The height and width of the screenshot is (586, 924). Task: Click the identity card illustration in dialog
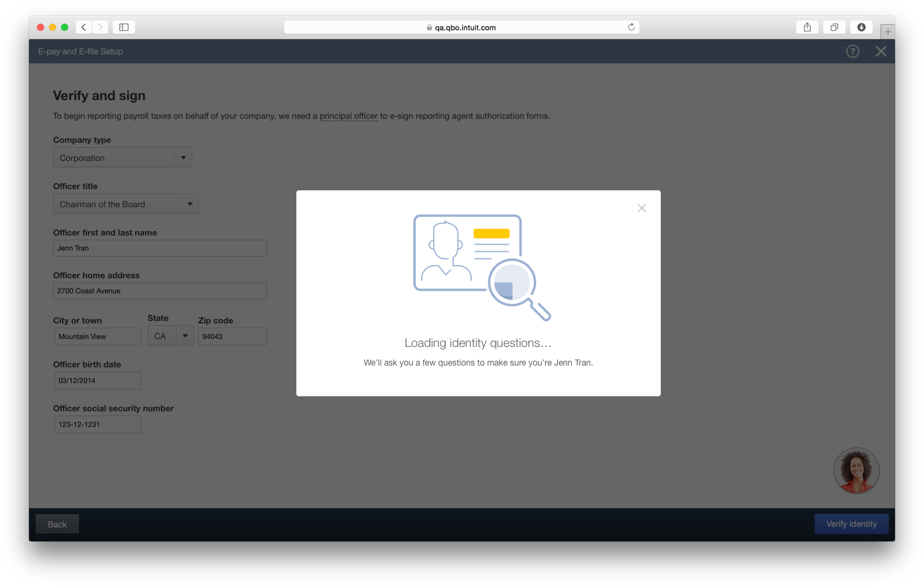(481, 267)
